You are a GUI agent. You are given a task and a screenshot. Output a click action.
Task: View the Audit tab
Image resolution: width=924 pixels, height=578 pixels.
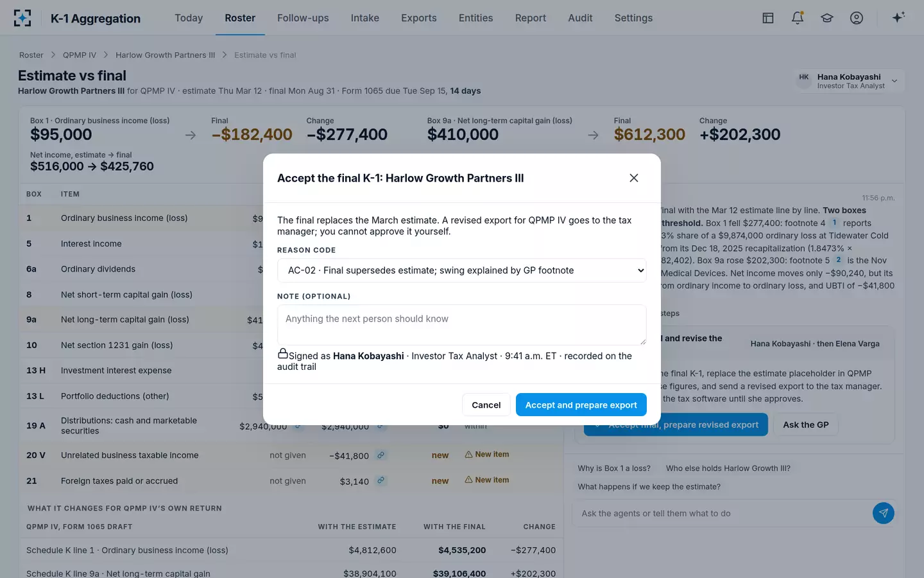580,18
